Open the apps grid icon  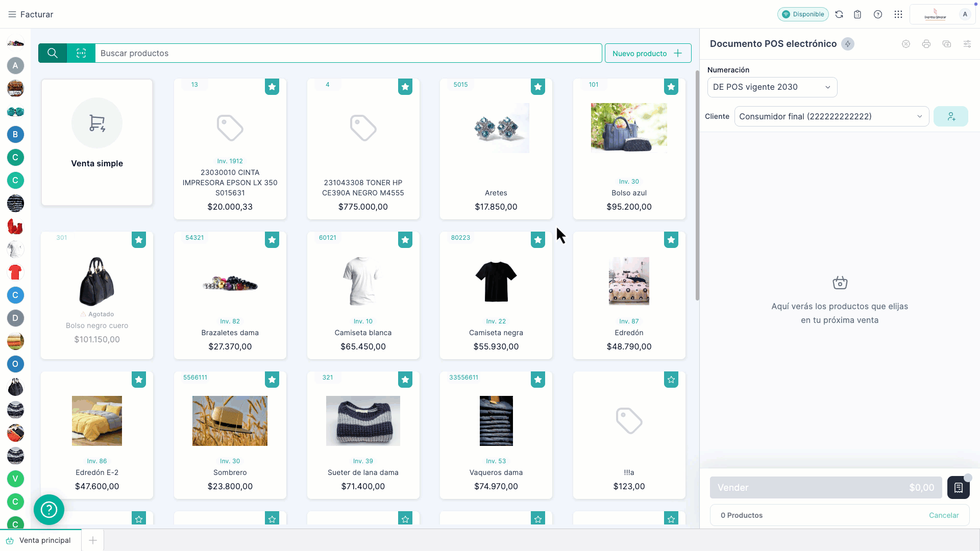point(898,14)
